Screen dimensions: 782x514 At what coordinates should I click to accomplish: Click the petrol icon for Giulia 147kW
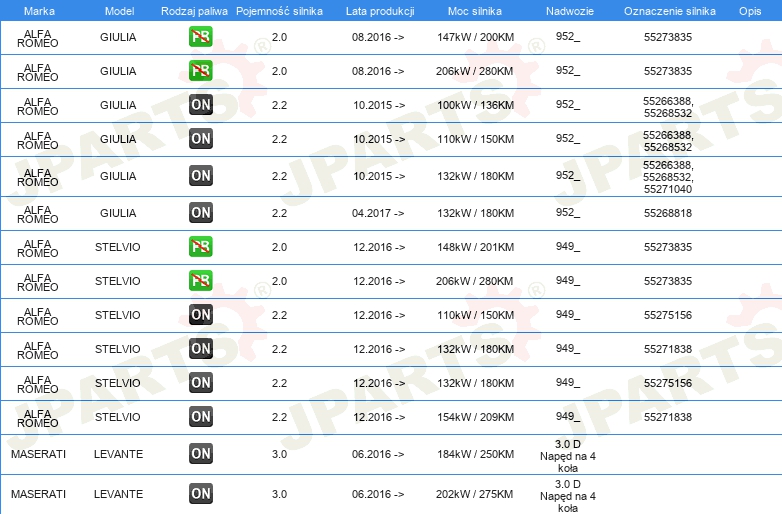200,37
